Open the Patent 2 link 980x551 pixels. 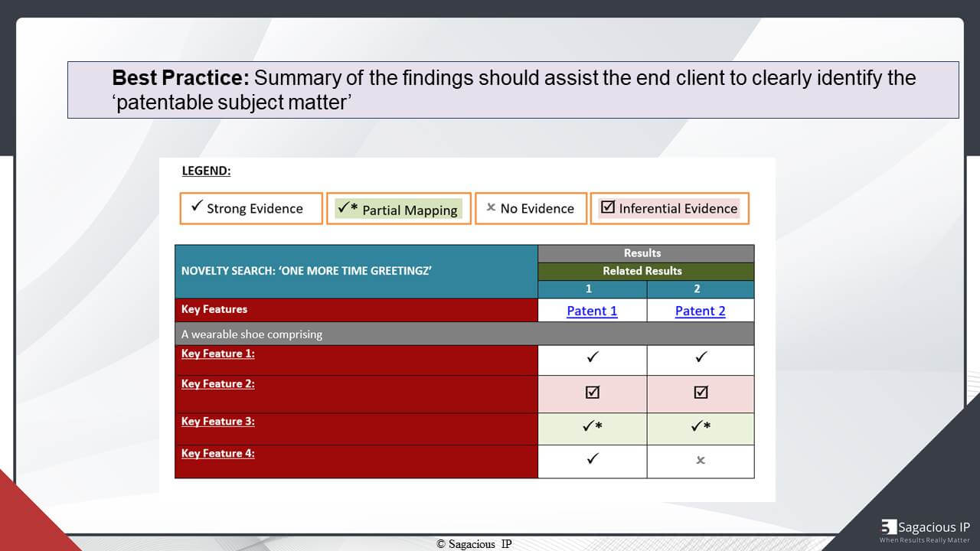(x=700, y=311)
